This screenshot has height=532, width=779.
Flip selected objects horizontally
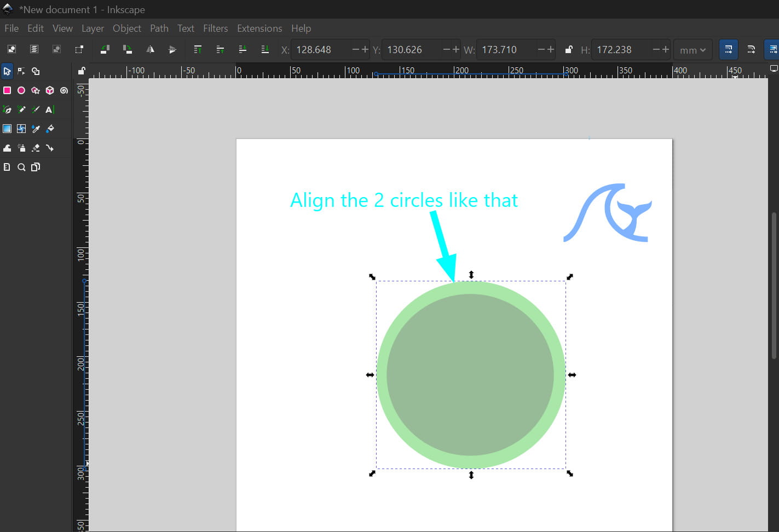150,49
